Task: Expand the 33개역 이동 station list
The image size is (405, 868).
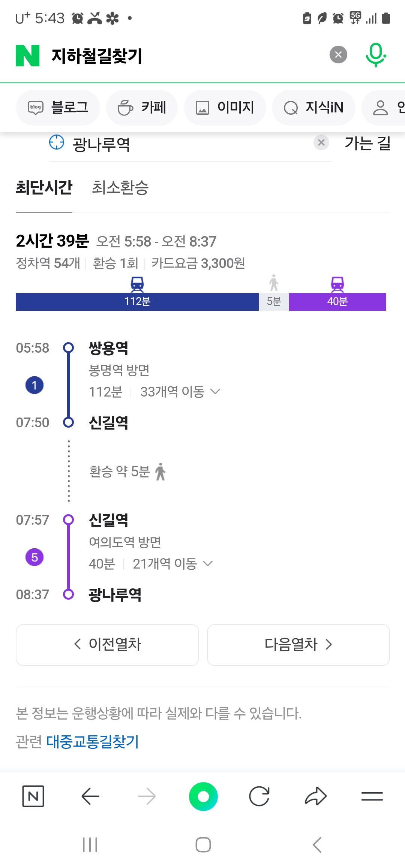Action: [x=180, y=392]
